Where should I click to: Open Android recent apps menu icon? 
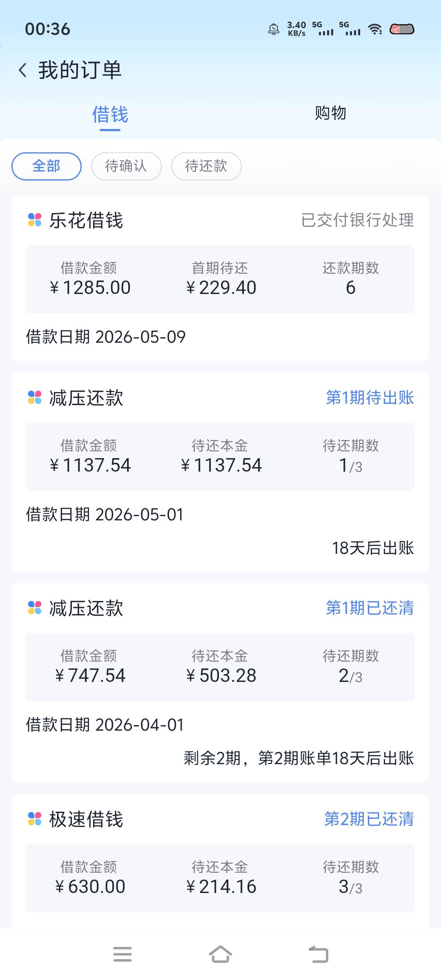pyautogui.click(x=122, y=954)
